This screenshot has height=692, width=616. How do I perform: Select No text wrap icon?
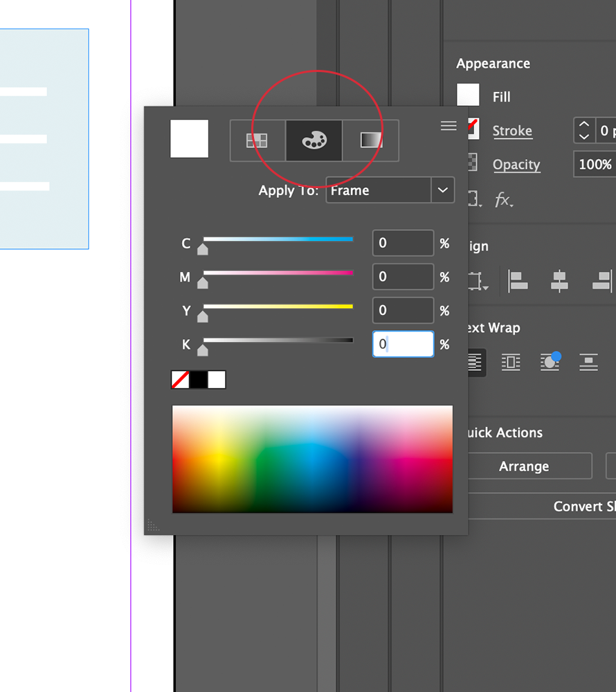(x=475, y=363)
